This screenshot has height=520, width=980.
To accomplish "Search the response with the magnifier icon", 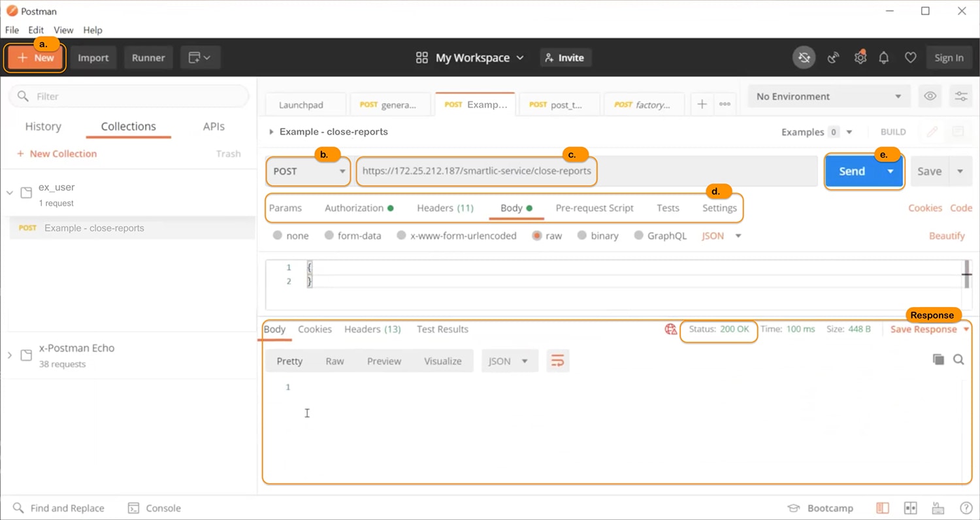I will (958, 359).
